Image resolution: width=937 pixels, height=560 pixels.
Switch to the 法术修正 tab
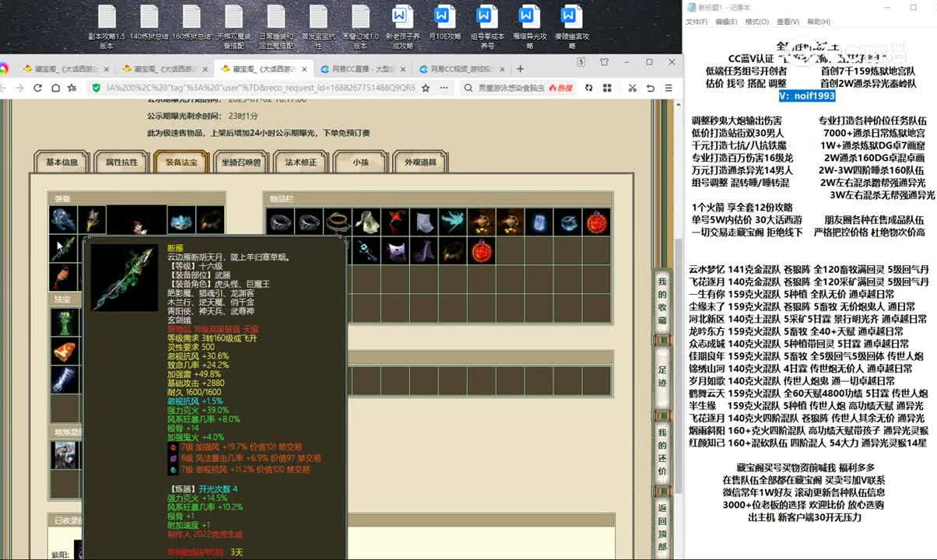tap(300, 163)
